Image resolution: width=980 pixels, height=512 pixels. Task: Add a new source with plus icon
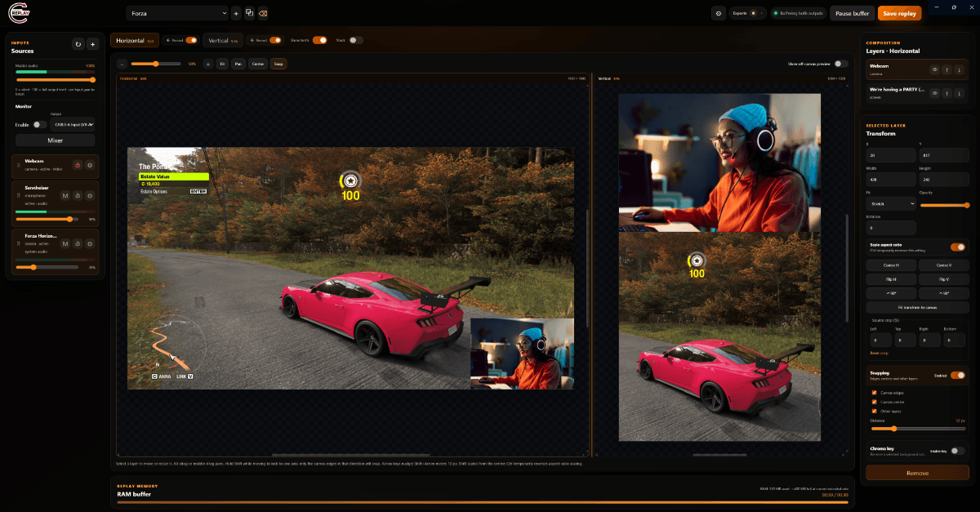pyautogui.click(x=93, y=44)
